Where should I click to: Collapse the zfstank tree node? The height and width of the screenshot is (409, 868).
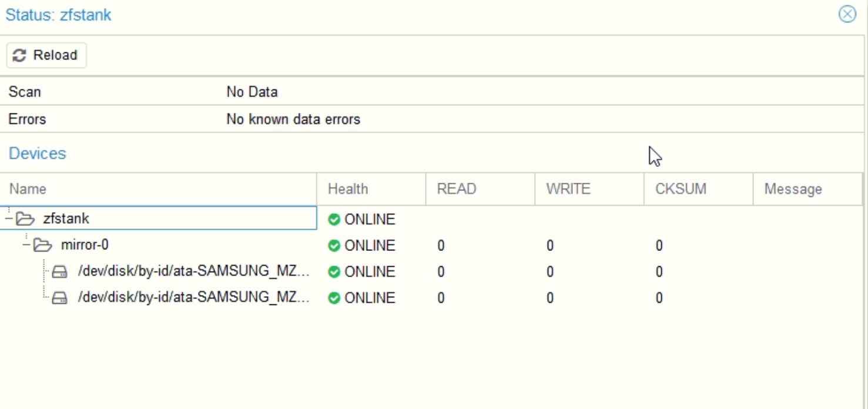click(10, 219)
